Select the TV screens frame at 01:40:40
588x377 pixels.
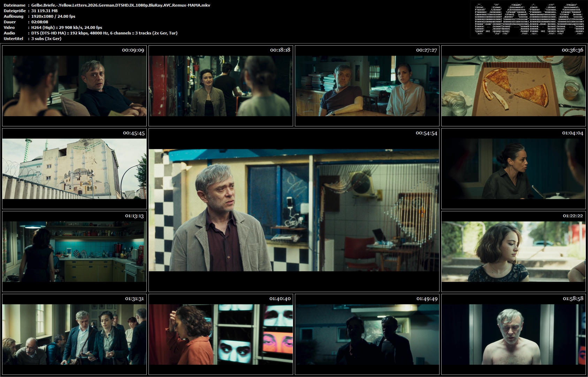pos(221,335)
